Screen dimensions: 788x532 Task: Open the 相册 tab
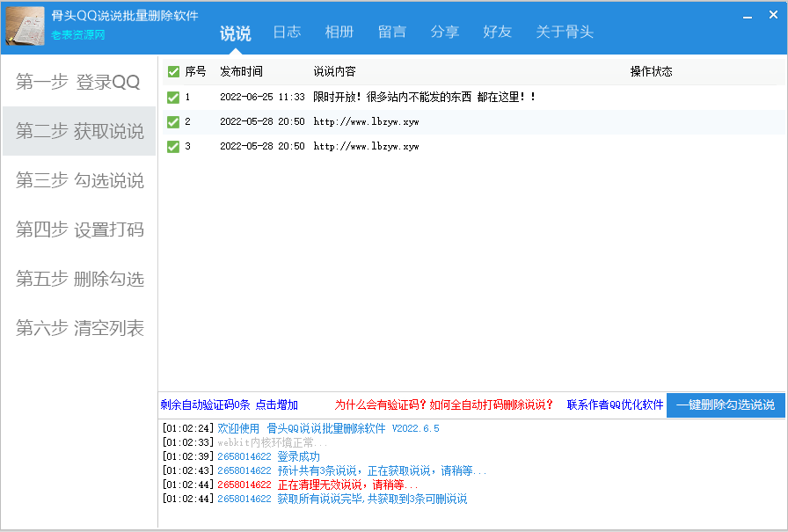pyautogui.click(x=339, y=32)
